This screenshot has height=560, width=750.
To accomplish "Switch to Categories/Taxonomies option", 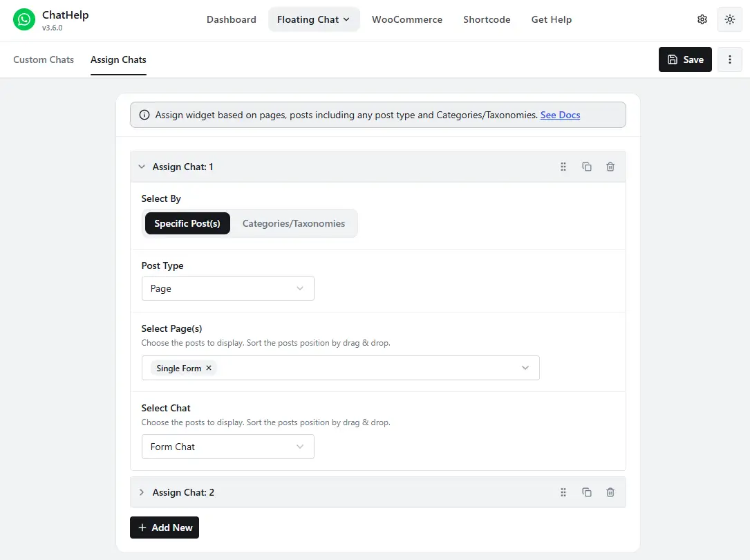I will coord(294,223).
